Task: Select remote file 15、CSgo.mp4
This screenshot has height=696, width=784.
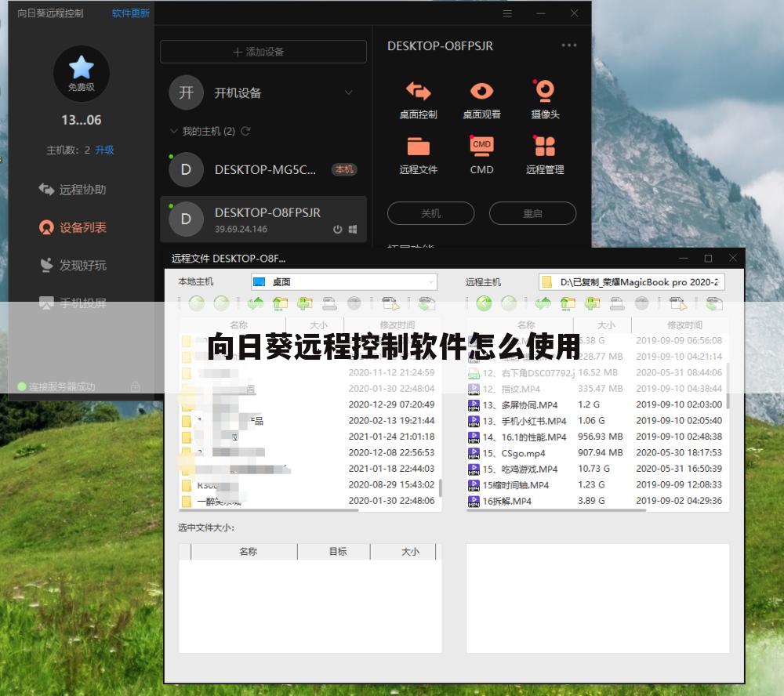Action: (595, 452)
